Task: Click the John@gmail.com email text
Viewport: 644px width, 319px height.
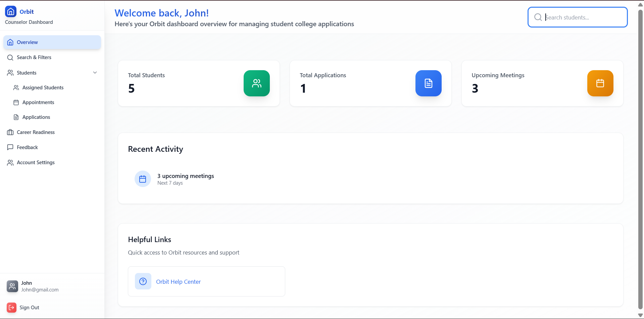Action: [x=40, y=290]
